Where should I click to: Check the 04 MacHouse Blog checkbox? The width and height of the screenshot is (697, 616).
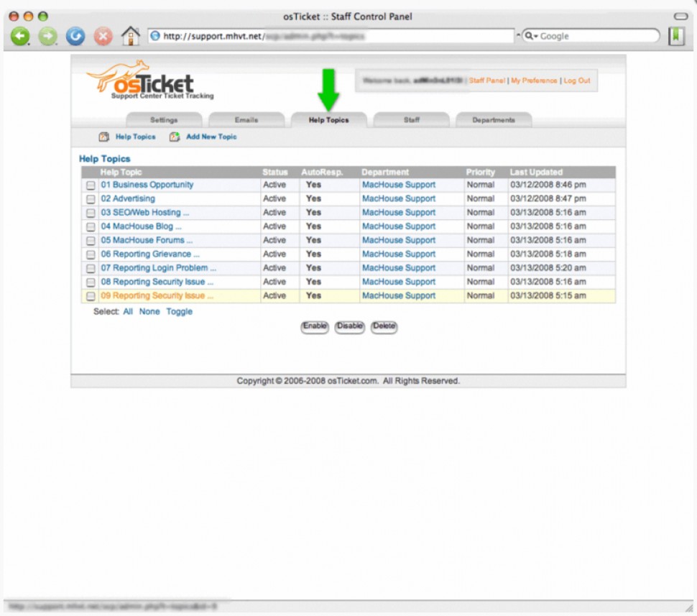pyautogui.click(x=91, y=227)
